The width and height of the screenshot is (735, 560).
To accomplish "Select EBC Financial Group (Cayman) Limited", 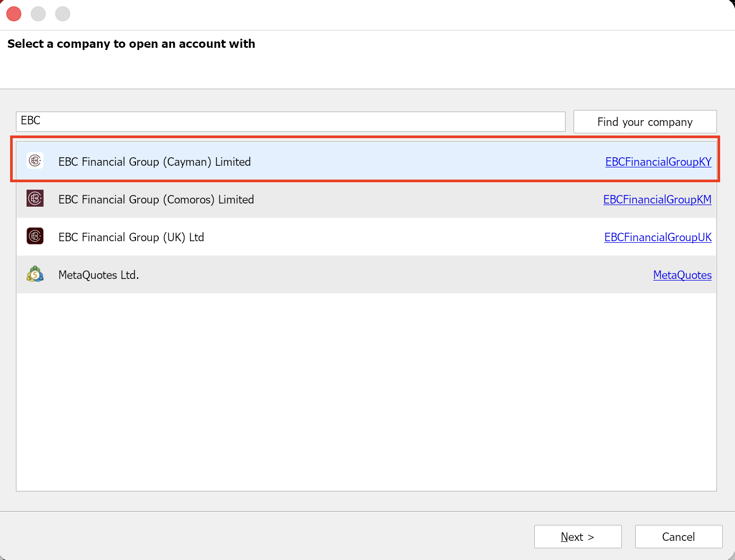I will [x=366, y=161].
